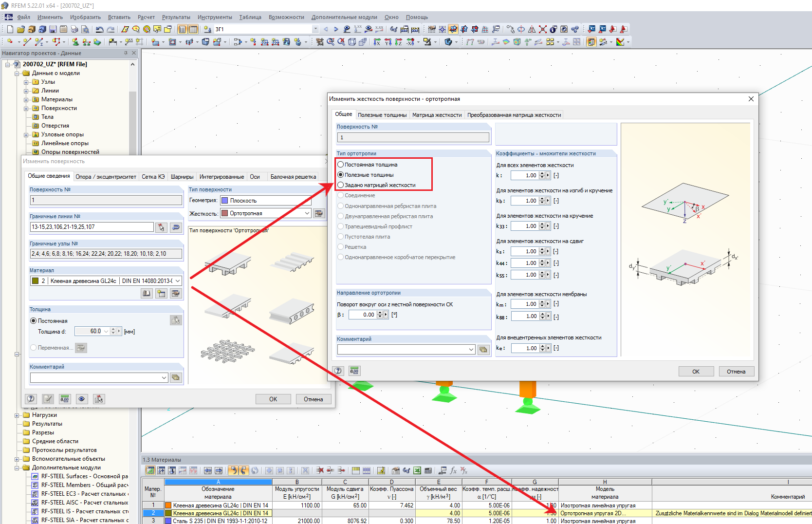Image resolution: width=812 pixels, height=524 pixels.
Task: Open help in the orthotropic stiffness dialog
Action: tap(338, 371)
